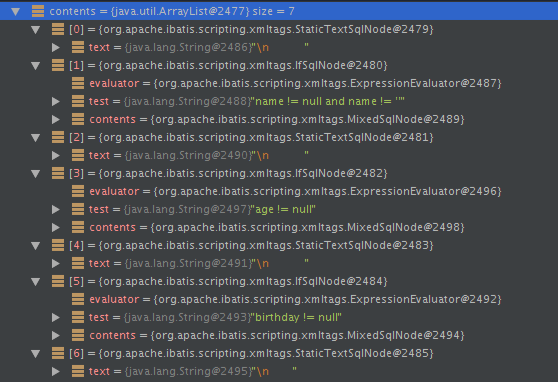Select the text String@2486 row text
This screenshot has width=558, height=382.
point(199,47)
